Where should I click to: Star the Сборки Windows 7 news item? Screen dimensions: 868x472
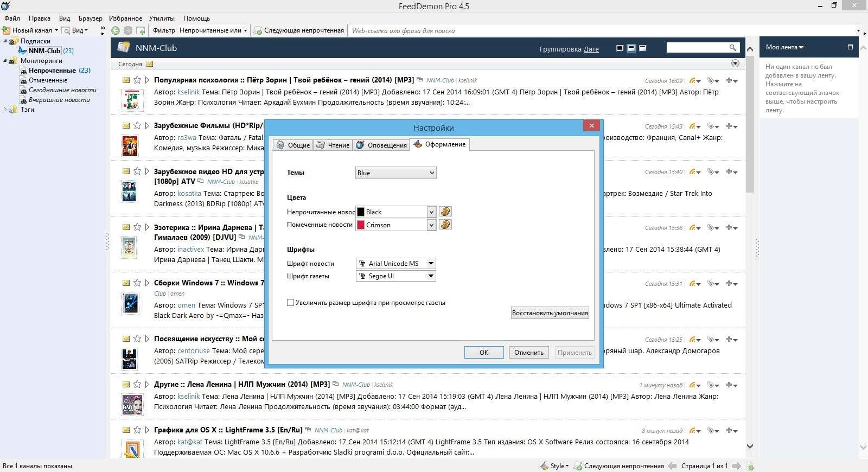[137, 283]
